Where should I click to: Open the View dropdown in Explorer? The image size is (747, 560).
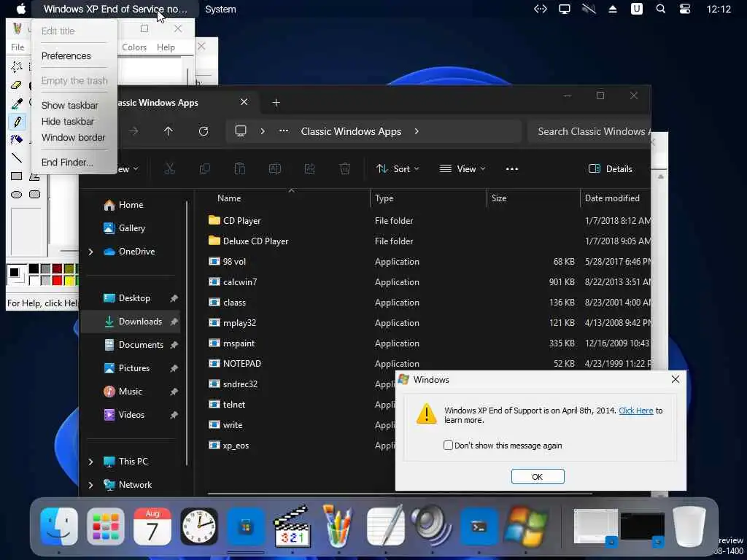[x=462, y=168]
